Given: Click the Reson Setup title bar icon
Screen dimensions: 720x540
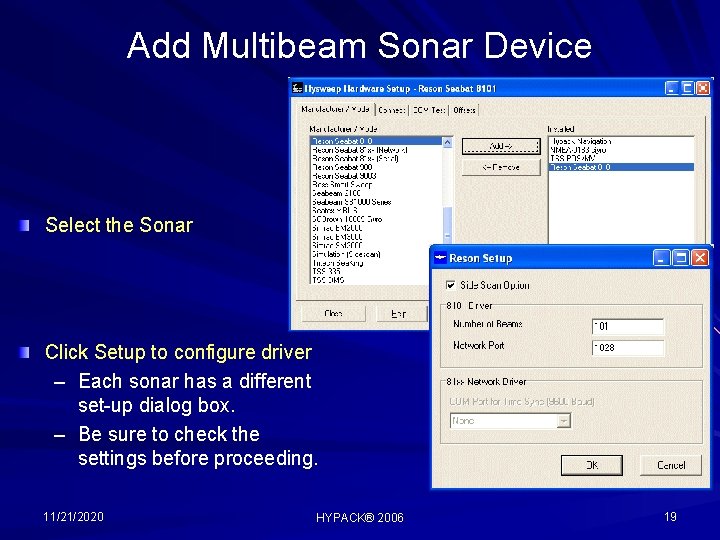Looking at the screenshot, I should point(440,258).
